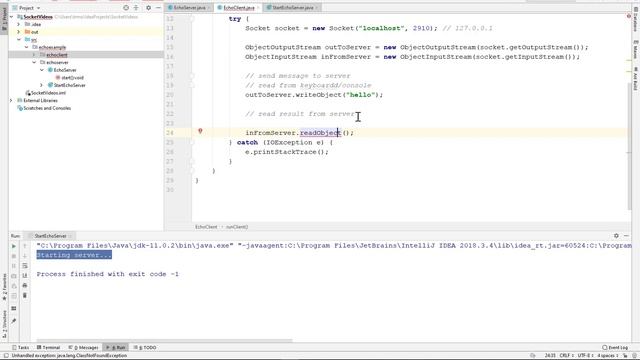Click the Stop icon in Run panel
This screenshot has height=360, width=640.
[13, 256]
